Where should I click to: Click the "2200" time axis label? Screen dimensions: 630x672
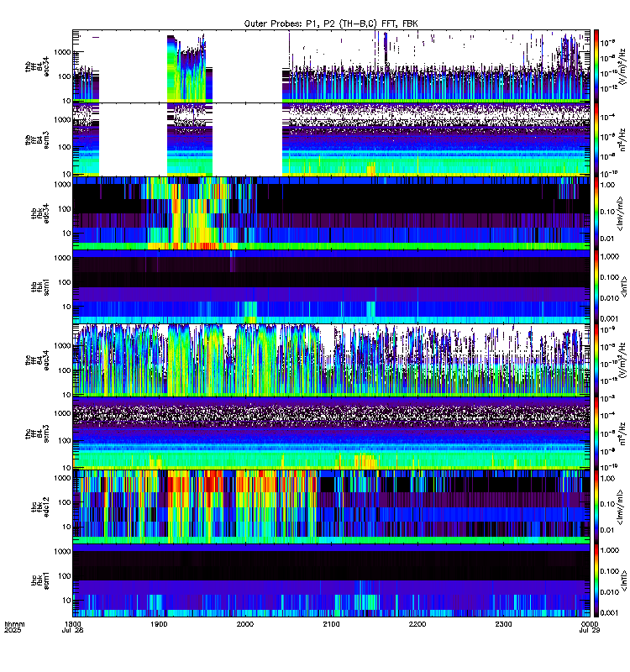tap(417, 624)
